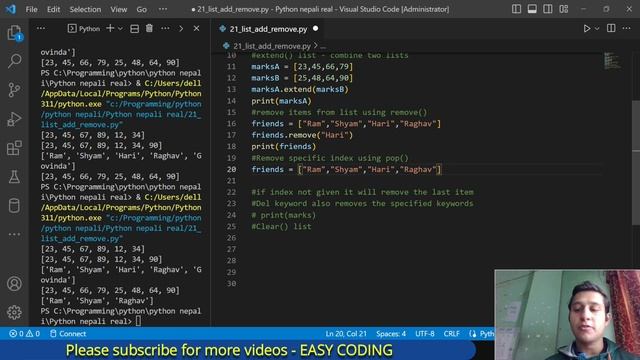Show hidden menus via title bar ellipsis

coord(163,9)
